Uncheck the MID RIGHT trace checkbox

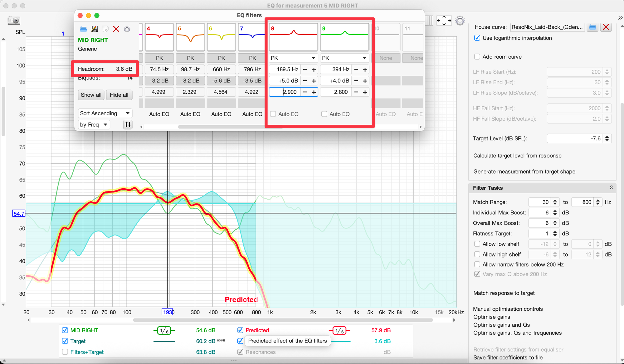(65, 330)
